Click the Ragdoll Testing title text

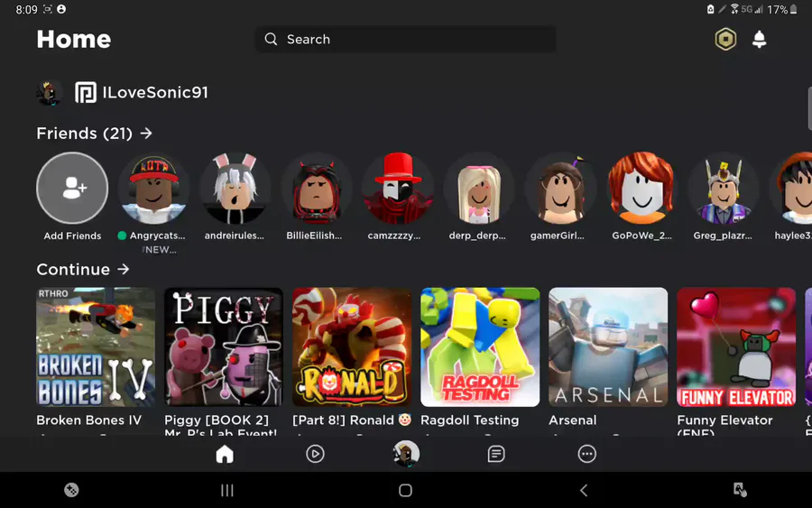coord(470,420)
